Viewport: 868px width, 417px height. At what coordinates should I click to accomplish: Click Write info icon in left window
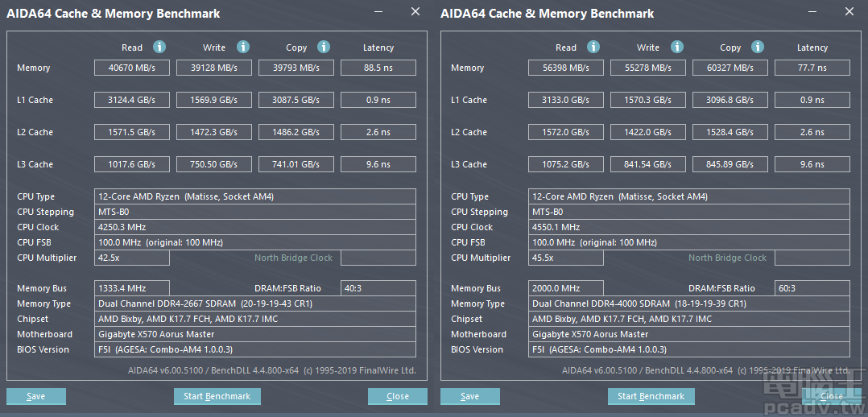click(x=243, y=47)
